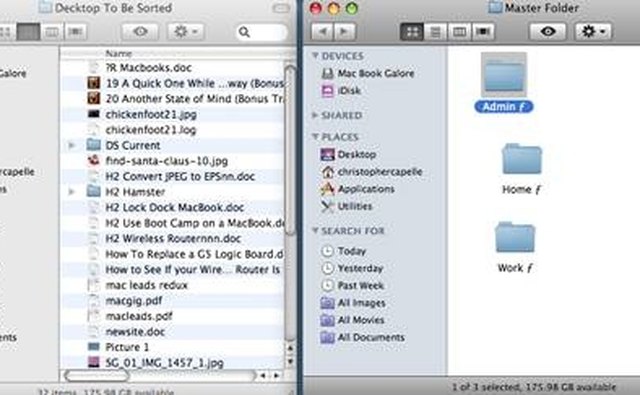
Task: Select H2 Convert JPEG to EPSnn.doc
Action: pyautogui.click(x=171, y=176)
